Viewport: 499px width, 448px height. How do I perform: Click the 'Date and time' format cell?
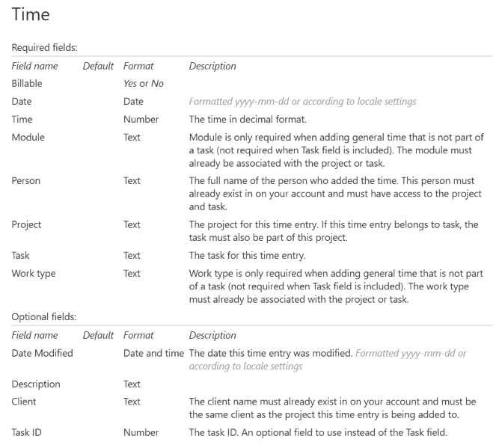coord(153,353)
